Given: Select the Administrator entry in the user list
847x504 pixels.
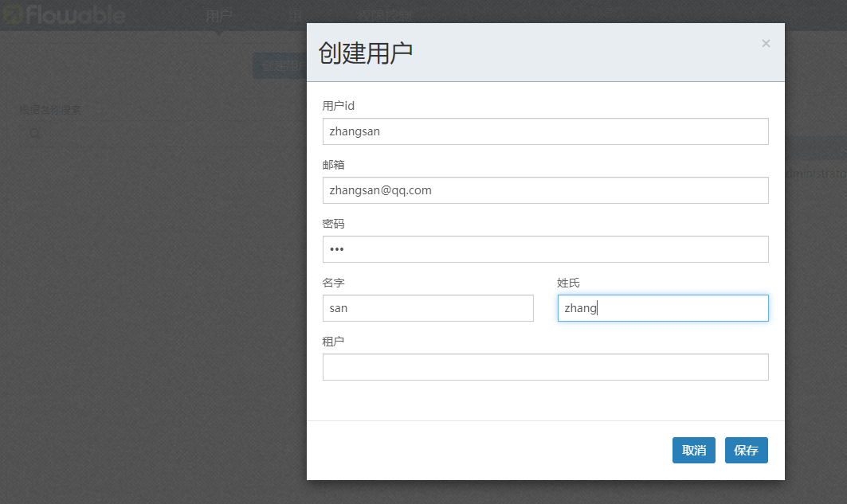Looking at the screenshot, I should (816, 174).
